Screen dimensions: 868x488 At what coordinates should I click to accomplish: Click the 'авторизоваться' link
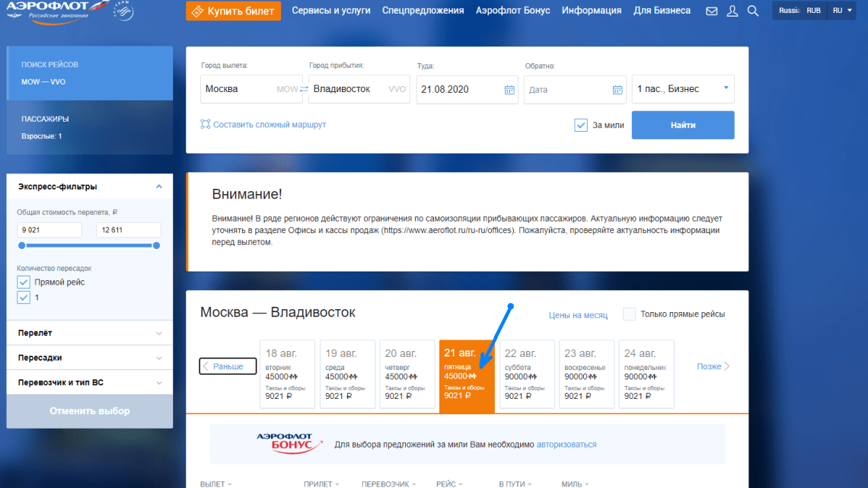click(566, 445)
